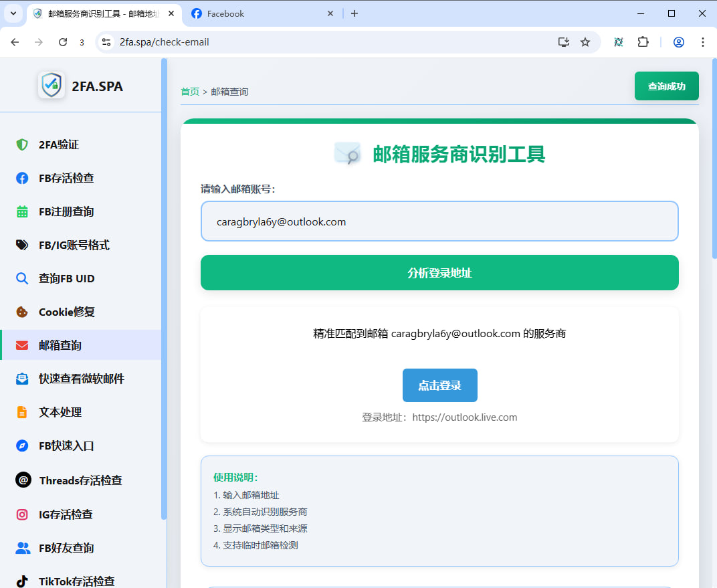Expand the tab search dropdown arrow
The width and height of the screenshot is (717, 588).
13,14
